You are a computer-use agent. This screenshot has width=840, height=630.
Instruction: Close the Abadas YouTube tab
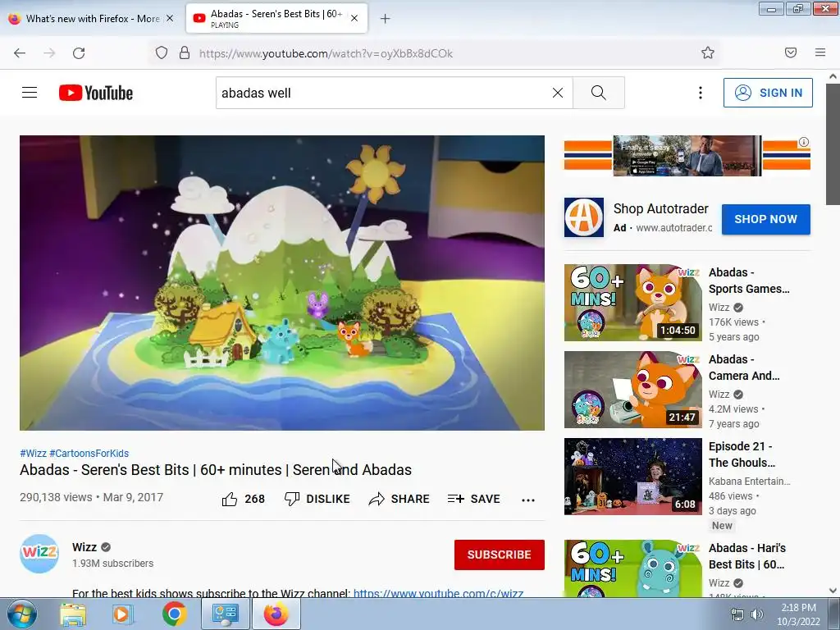tap(354, 18)
